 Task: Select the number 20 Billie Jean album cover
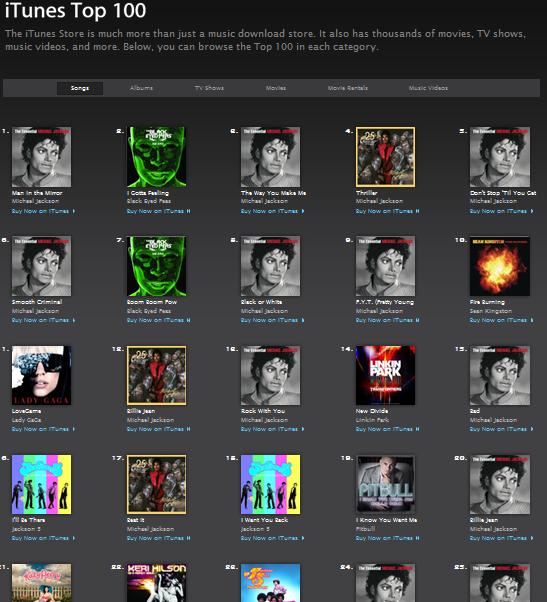coord(500,484)
